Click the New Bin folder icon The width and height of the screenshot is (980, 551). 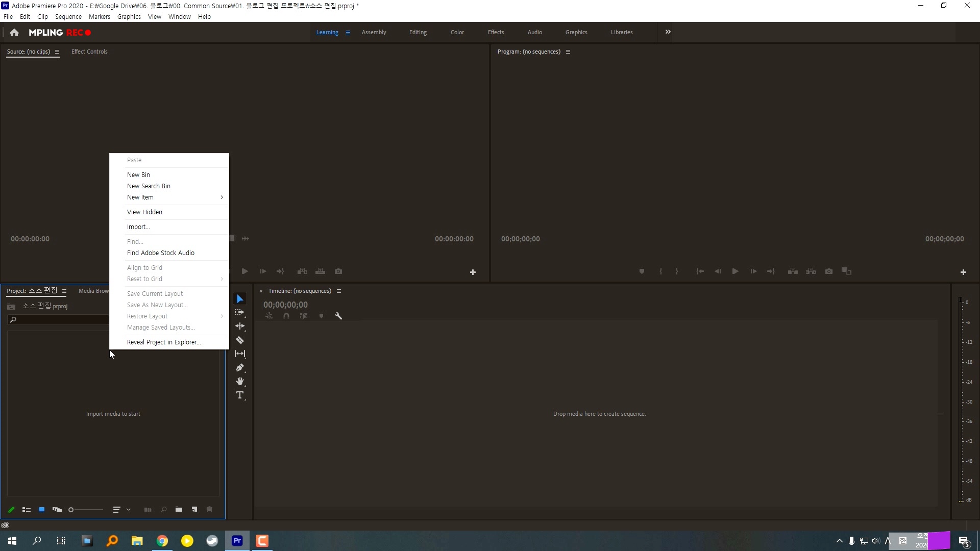pyautogui.click(x=179, y=509)
